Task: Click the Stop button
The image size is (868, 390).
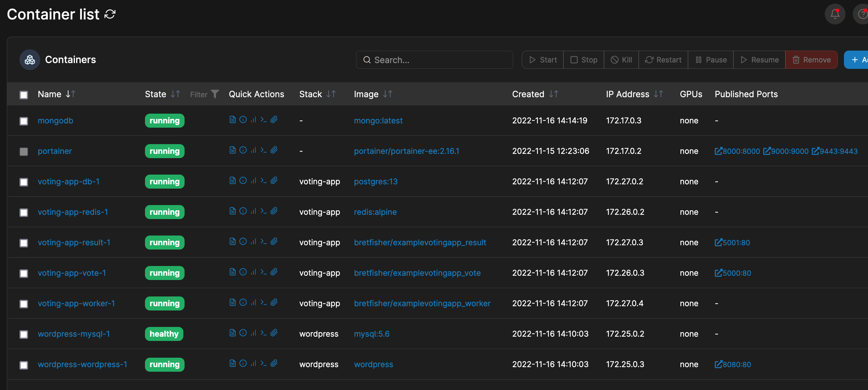Action: click(584, 60)
